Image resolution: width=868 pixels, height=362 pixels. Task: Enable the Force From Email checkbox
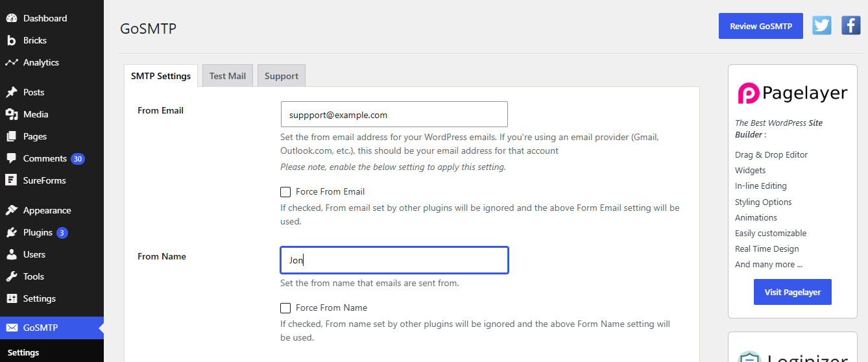[x=285, y=192]
